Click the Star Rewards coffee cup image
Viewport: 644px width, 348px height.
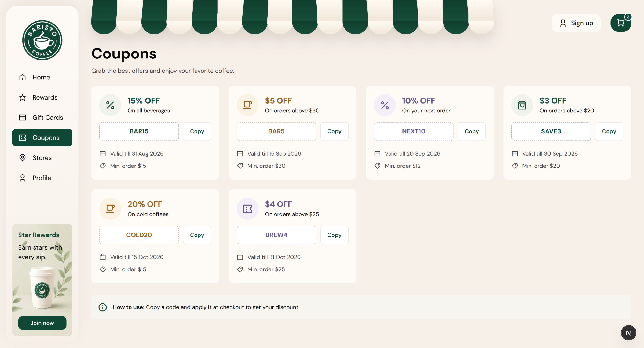42,288
